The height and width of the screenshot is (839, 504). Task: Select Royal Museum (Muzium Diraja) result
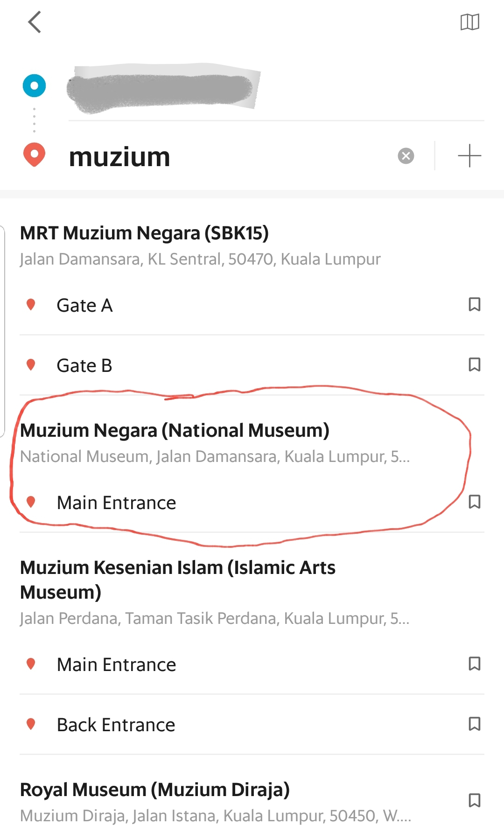pyautogui.click(x=155, y=790)
